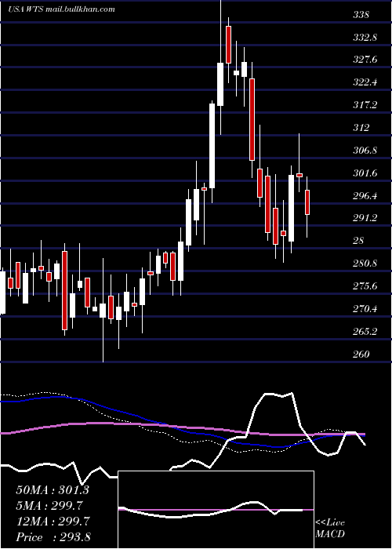The height and width of the screenshot is (549, 392).
Task: Click the 'Price : 293.8' readout
Action: click(53, 537)
